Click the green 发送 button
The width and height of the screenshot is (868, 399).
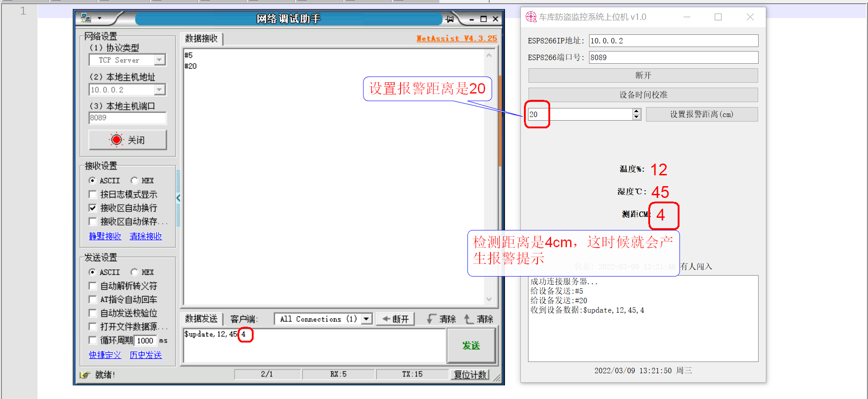471,346
